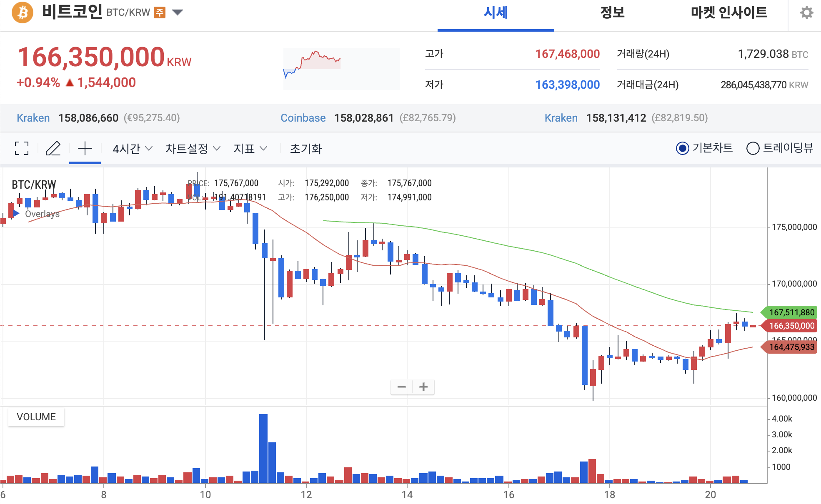Click the zoom out minus icon on chart

[401, 387]
